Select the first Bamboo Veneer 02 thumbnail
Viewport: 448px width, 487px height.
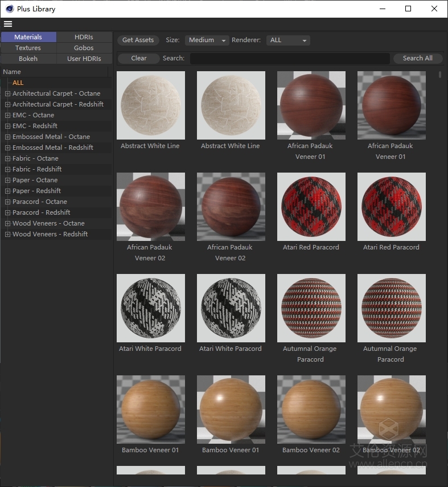(311, 410)
